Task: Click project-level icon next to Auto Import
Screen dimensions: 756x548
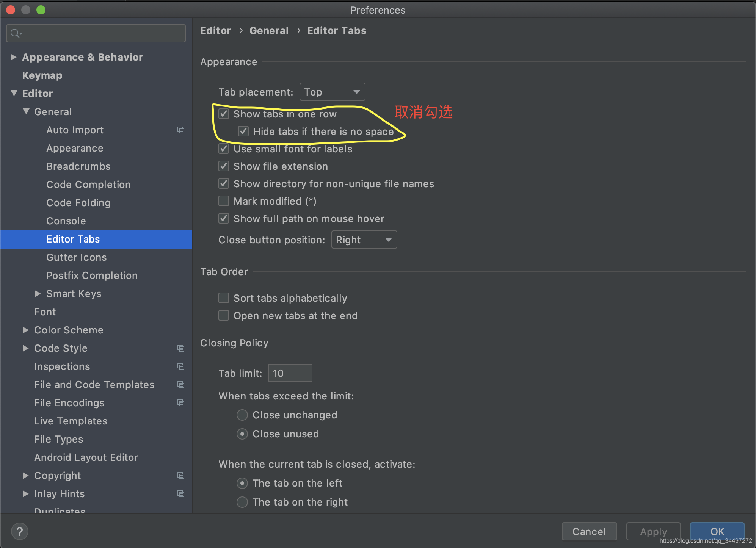Action: 181,130
